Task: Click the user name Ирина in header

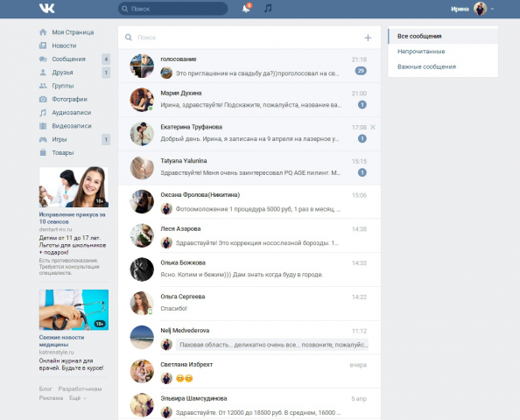Action: point(460,9)
